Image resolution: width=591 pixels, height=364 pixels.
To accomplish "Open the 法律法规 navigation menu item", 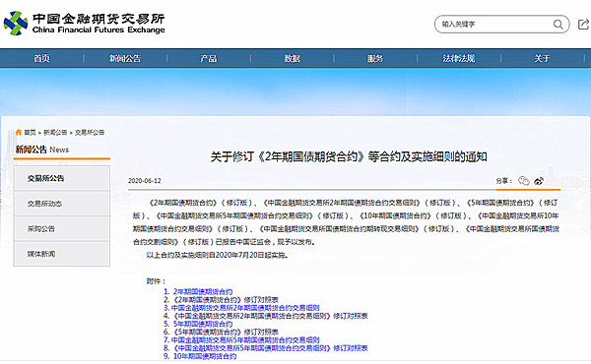I will (459, 58).
